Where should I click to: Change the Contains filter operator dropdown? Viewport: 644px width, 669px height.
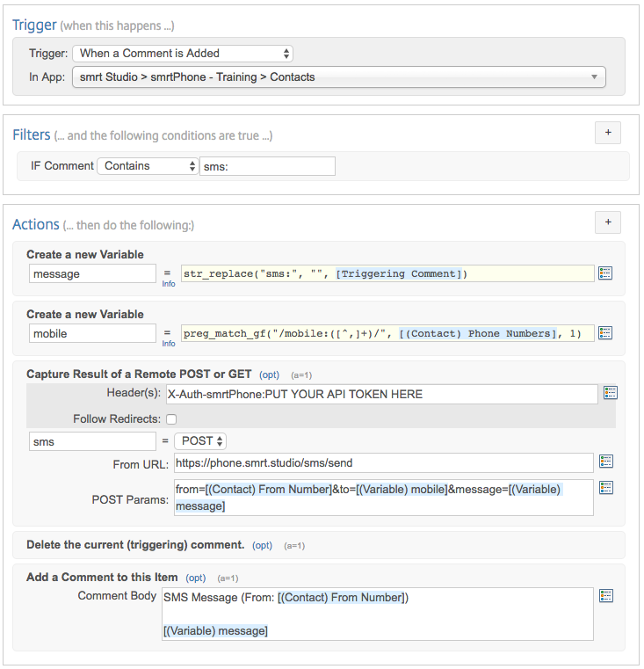point(148,166)
